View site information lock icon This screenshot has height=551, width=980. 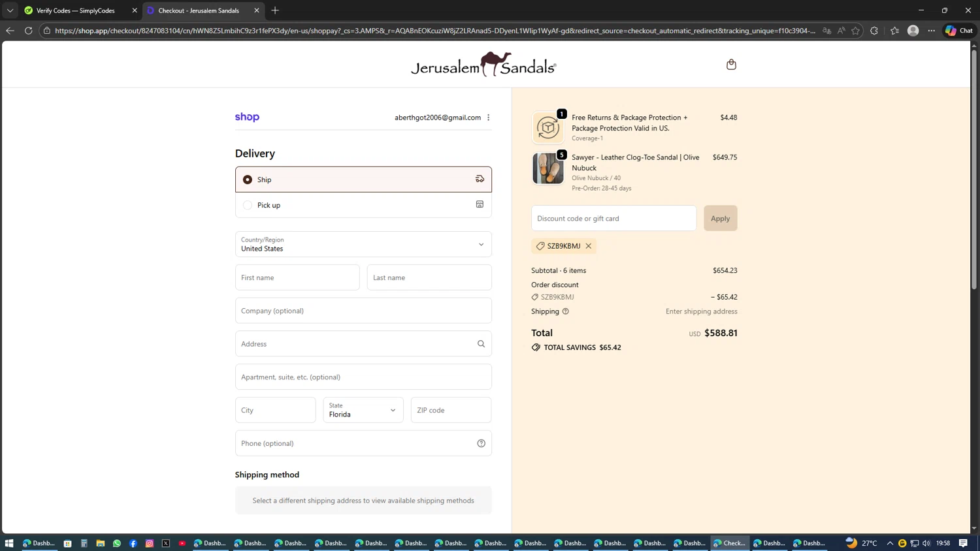(47, 31)
